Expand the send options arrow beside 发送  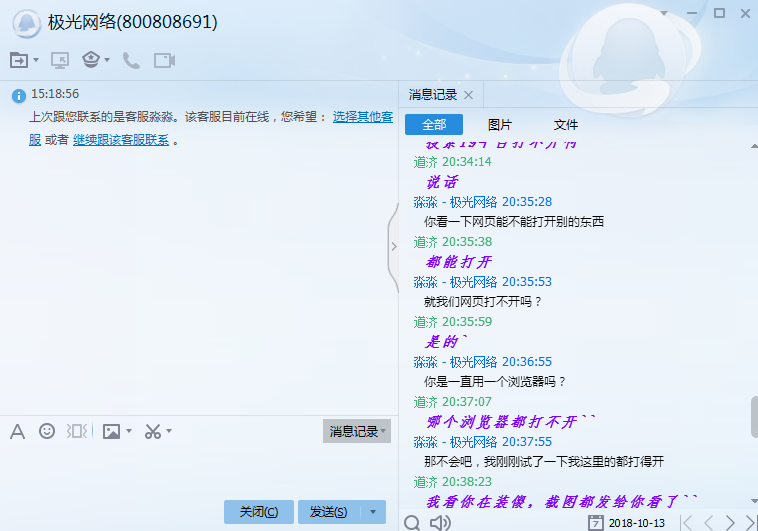372,511
